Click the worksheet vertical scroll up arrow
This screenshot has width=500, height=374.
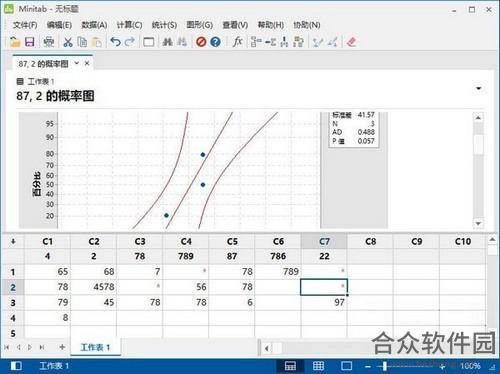(492, 239)
